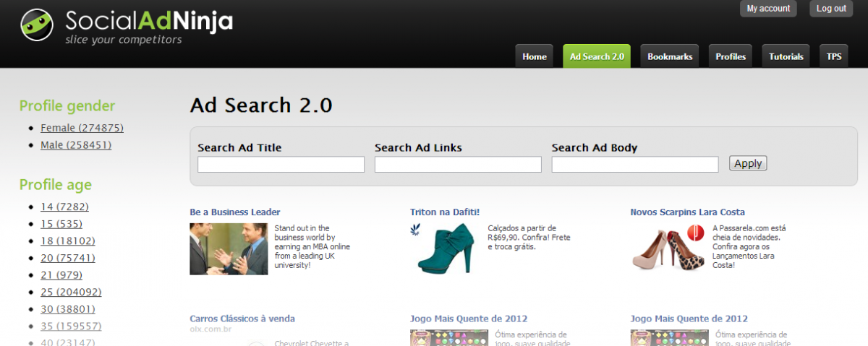Click the My account button
The height and width of the screenshot is (346, 868).
tap(768, 9)
